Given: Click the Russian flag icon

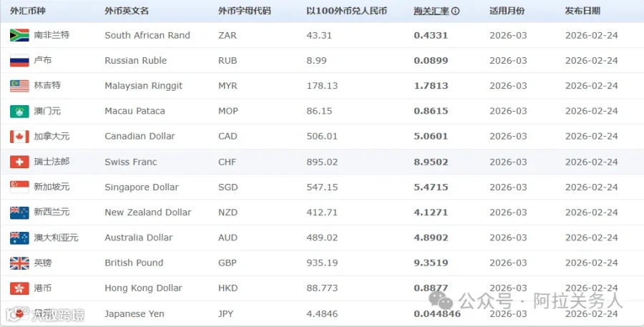Looking at the screenshot, I should pos(19,60).
